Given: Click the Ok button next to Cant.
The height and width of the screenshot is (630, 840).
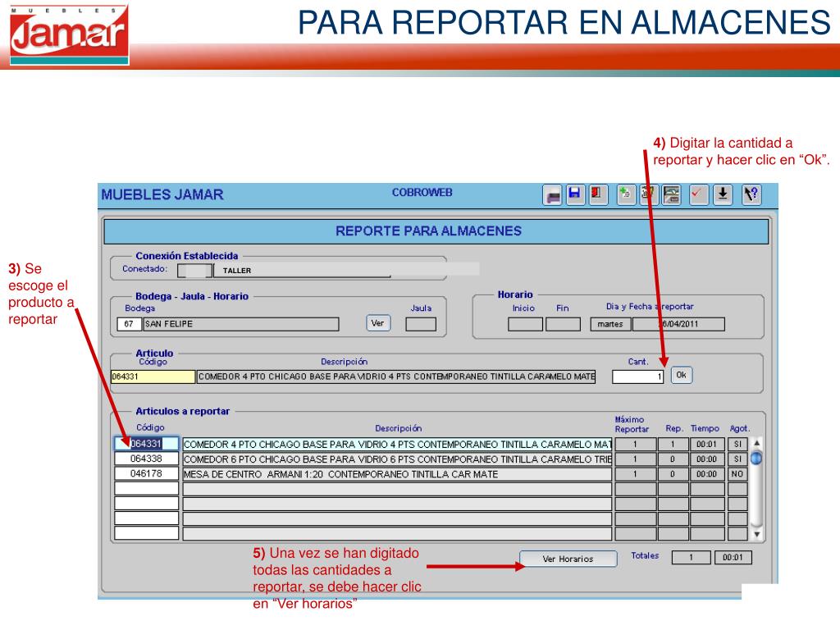Looking at the screenshot, I should click(x=682, y=375).
